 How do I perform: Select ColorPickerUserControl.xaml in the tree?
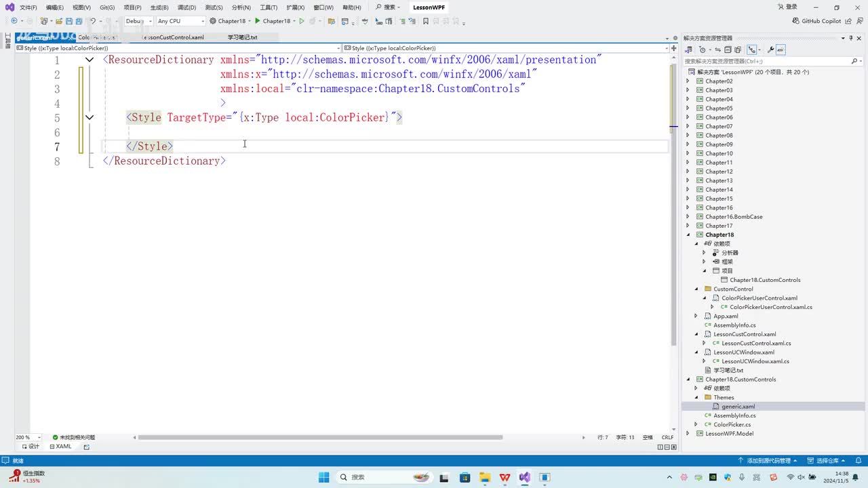click(759, 298)
